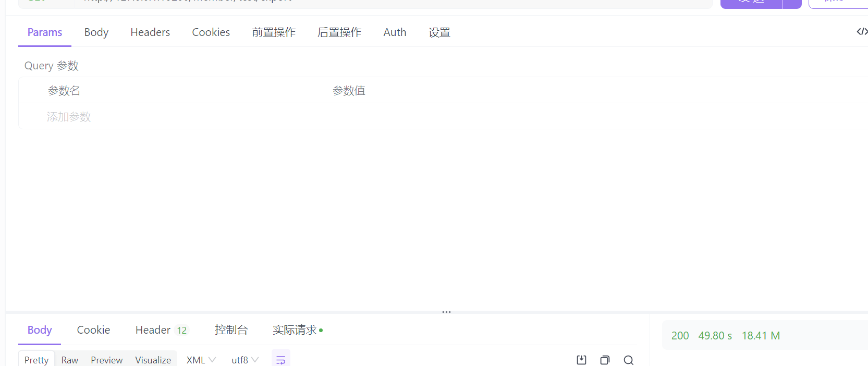Click the 200 status code
This screenshot has width=868, height=366.
[x=680, y=336]
